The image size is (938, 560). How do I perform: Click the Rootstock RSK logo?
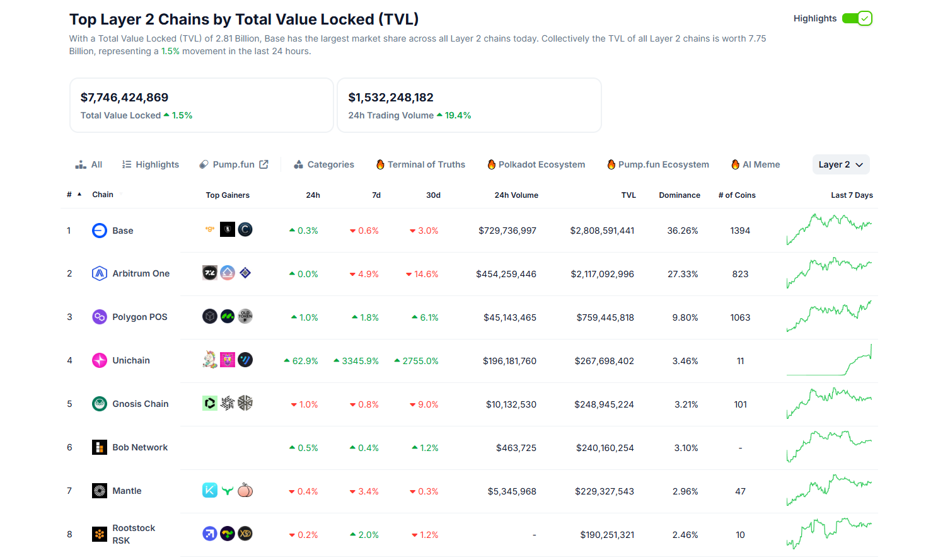(x=99, y=534)
